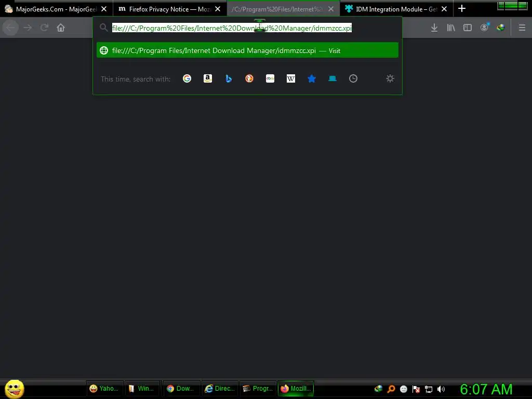Screen dimensions: 532x399
Task: Search with DuckDuckGo one-off engine icon
Action: tap(249, 79)
